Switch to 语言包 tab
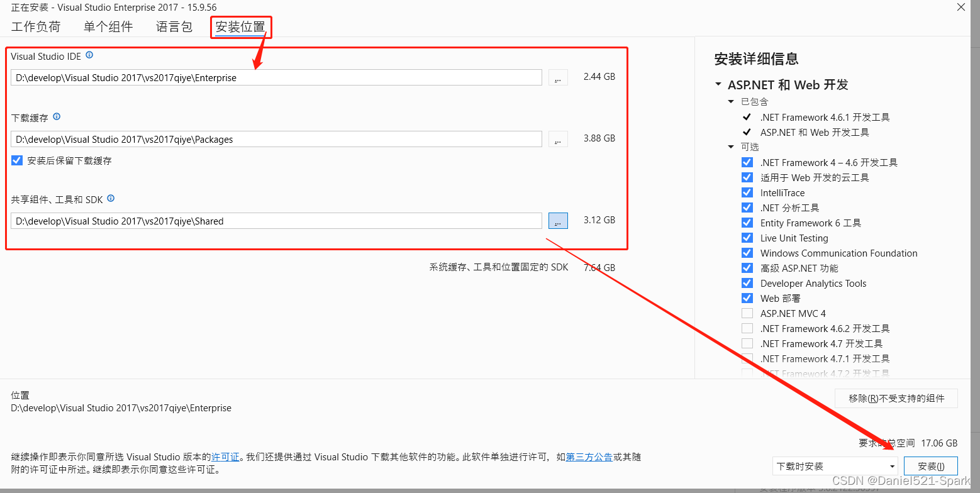 click(174, 26)
